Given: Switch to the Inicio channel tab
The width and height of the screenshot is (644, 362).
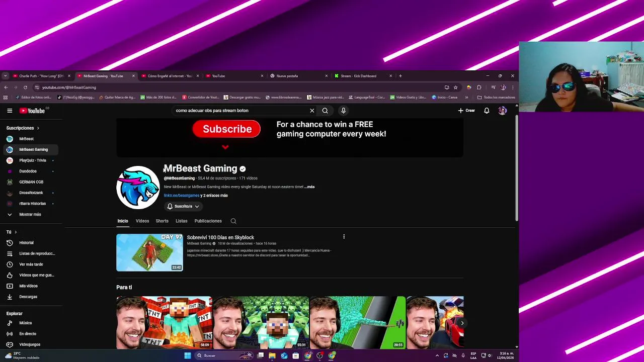Looking at the screenshot, I should [x=123, y=221].
